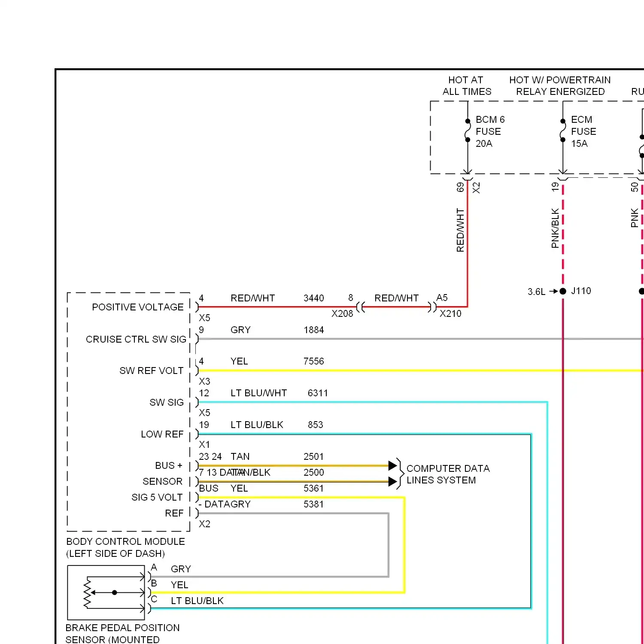Click the 3.6L engine note
Viewport: 644px width, 644px height.
pyautogui.click(x=537, y=292)
